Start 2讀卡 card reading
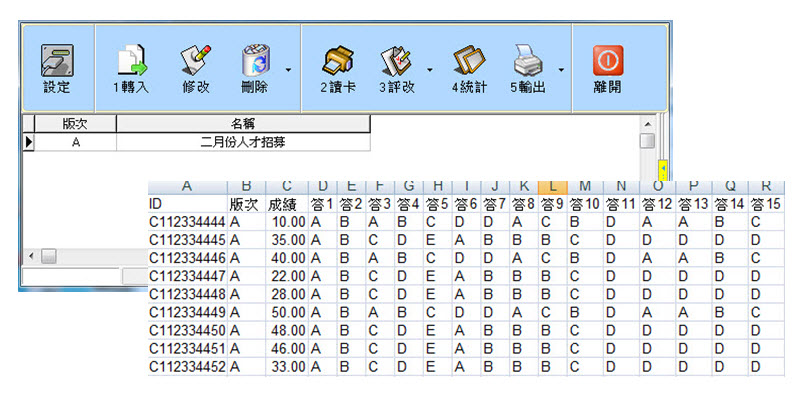The image size is (804, 395). click(337, 60)
